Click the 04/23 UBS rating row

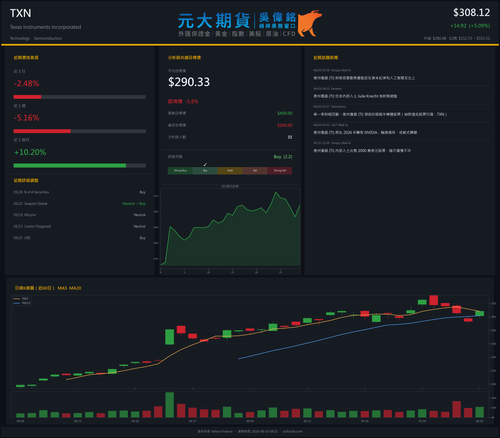coord(79,238)
